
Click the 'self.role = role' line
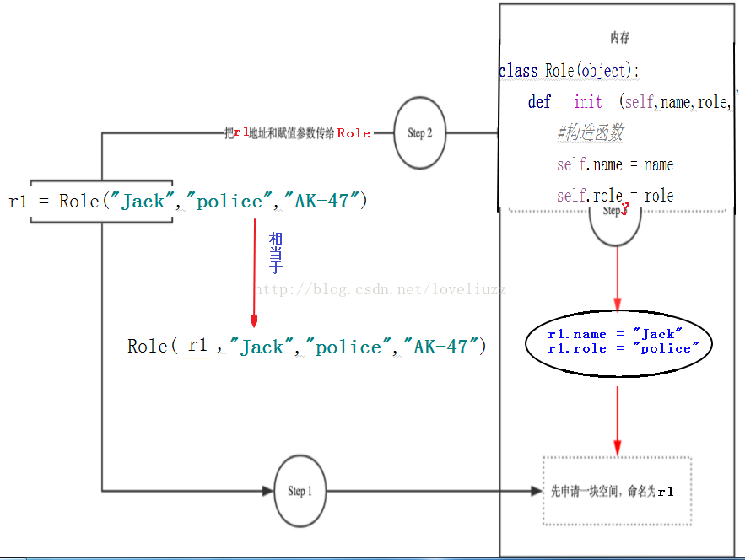[615, 195]
